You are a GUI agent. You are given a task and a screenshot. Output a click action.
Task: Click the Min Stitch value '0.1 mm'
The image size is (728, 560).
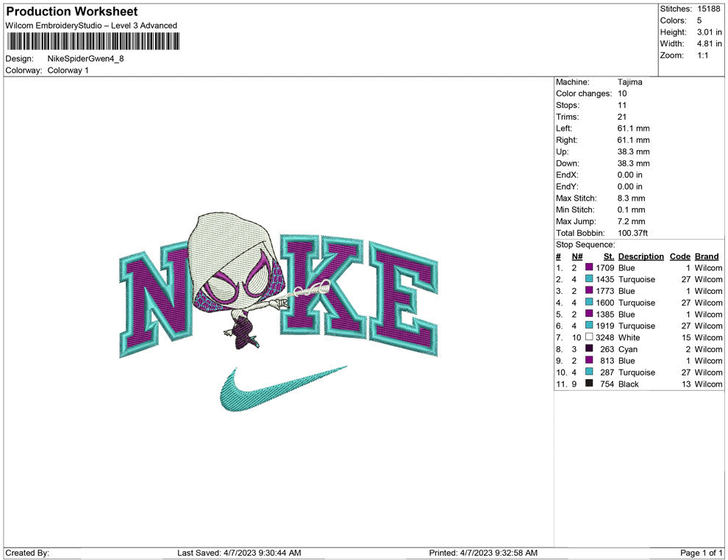[x=631, y=209]
